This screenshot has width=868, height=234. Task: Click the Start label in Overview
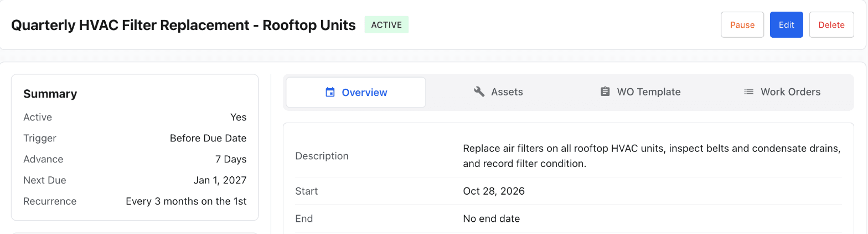tap(307, 191)
